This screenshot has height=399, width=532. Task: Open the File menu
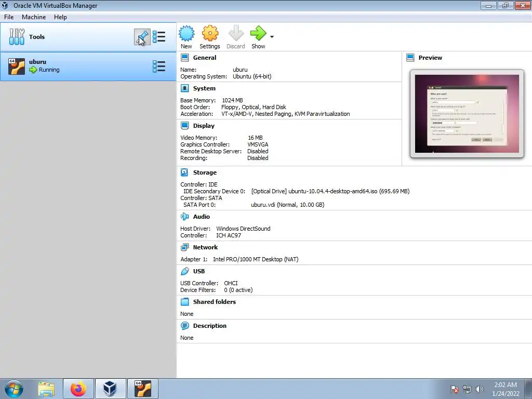[x=9, y=17]
